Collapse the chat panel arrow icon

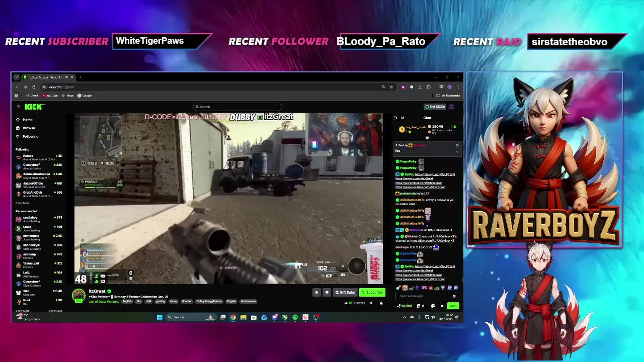coord(395,118)
